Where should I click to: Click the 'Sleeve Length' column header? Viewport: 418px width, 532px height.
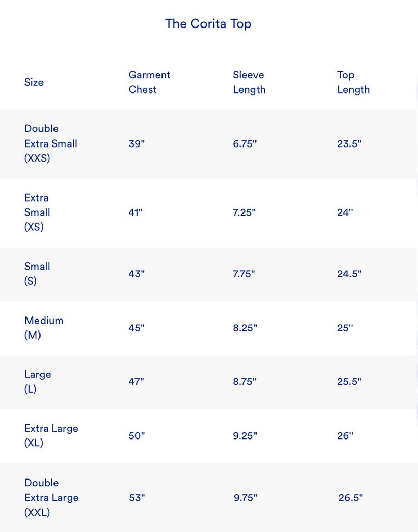(x=249, y=82)
